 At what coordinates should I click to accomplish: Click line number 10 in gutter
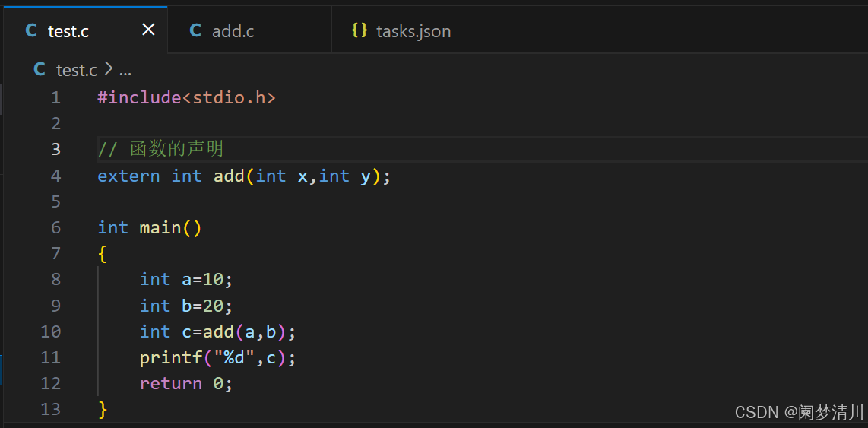coord(51,331)
